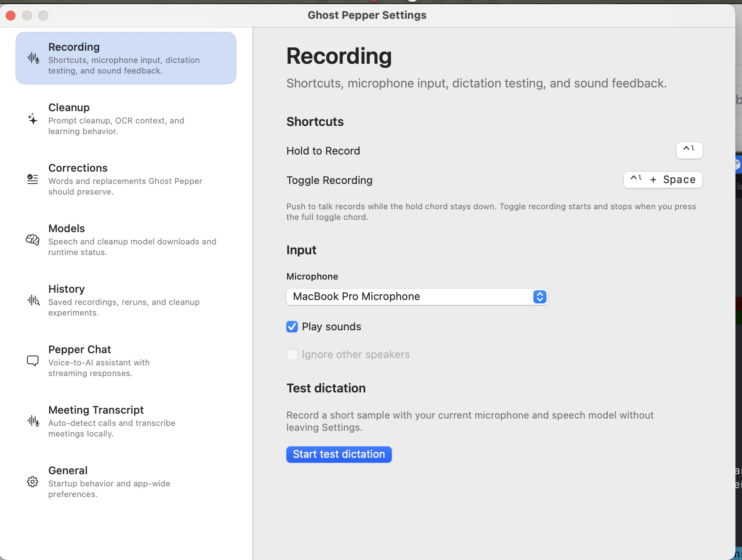
Task: Show the History section
Action: click(x=126, y=300)
